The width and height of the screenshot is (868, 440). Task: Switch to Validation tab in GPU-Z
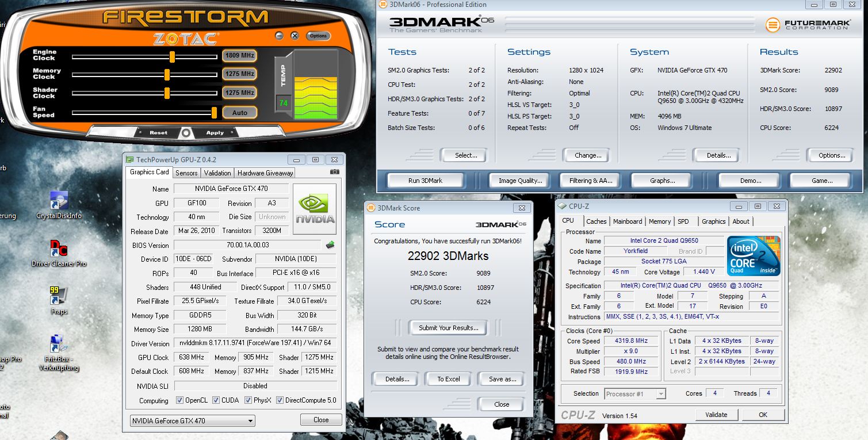point(217,173)
